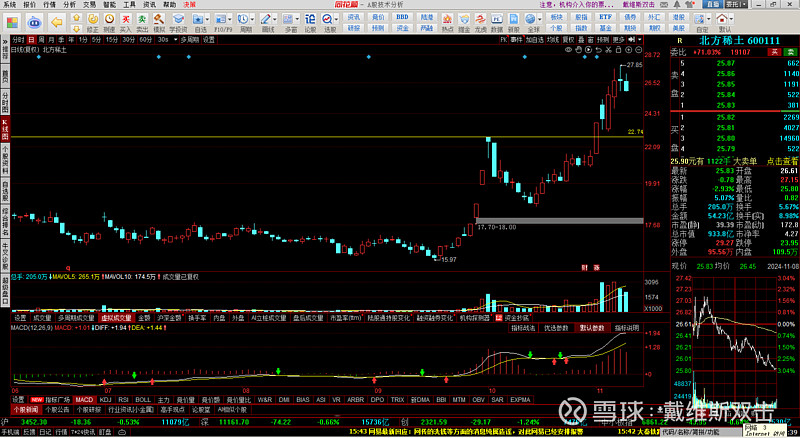Toggle the 预测 forecast button on chart bar
The image size is (800, 438).
603,39
